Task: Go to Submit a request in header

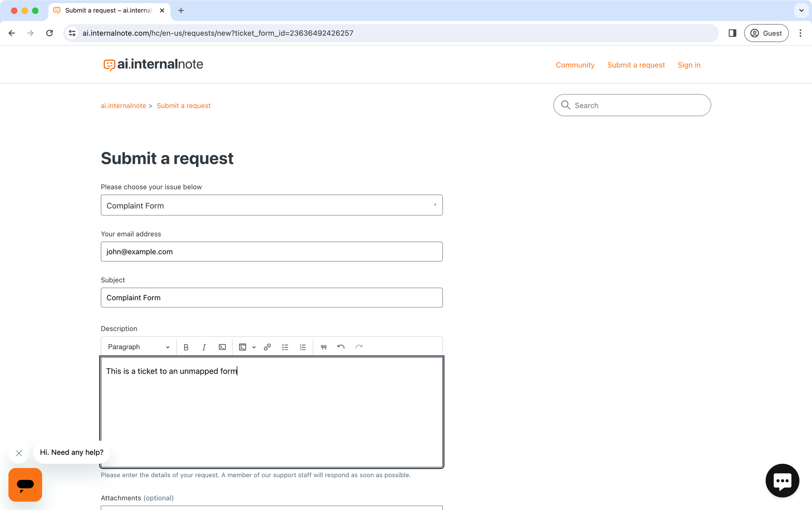Action: [636, 65]
